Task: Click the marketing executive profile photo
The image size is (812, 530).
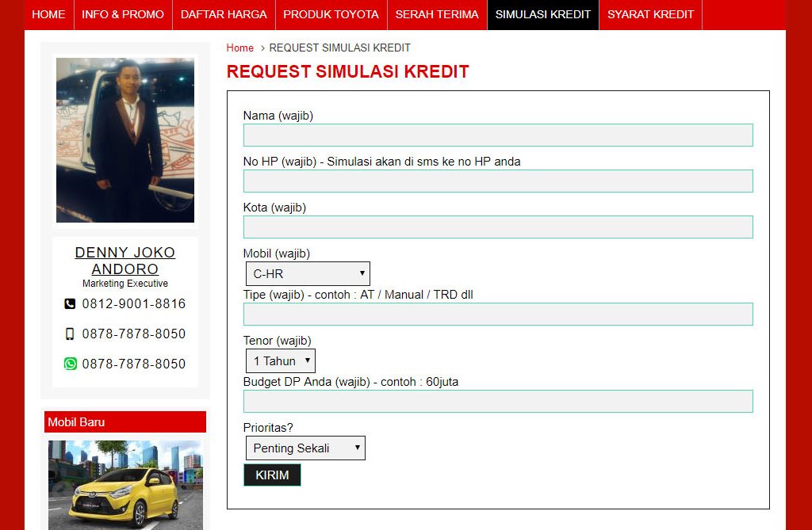Action: click(x=125, y=140)
